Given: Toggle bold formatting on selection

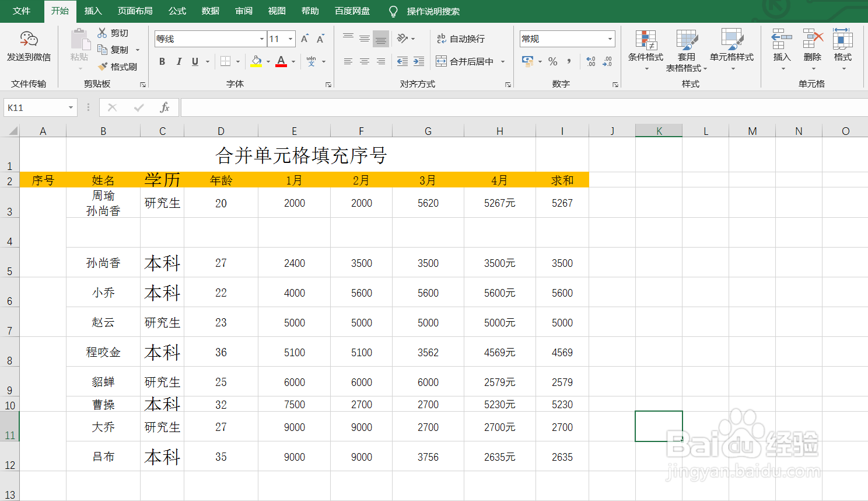Looking at the screenshot, I should pos(162,61).
